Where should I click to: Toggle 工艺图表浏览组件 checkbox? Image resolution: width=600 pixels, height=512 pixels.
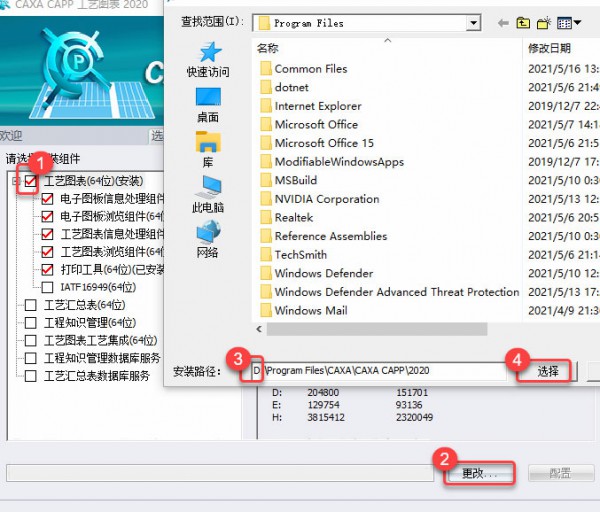(47, 252)
